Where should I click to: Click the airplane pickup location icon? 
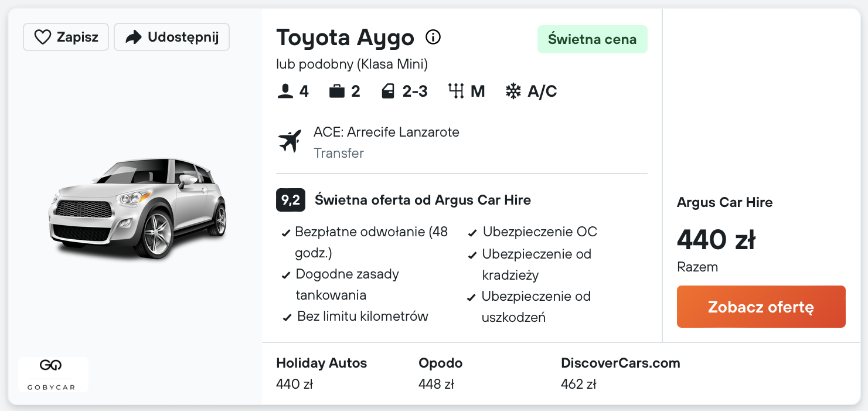[290, 141]
